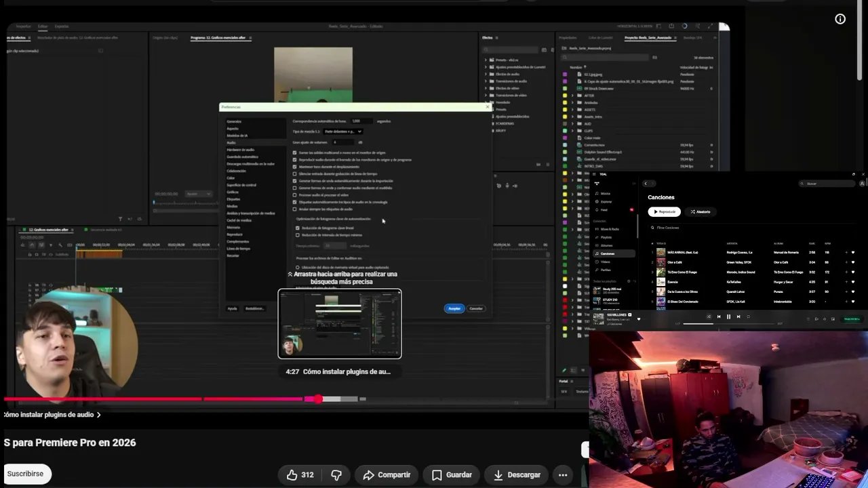This screenshot has width=868, height=488.
Task: Unfavorite the song MÁS ANIMAL
Action: point(853,252)
